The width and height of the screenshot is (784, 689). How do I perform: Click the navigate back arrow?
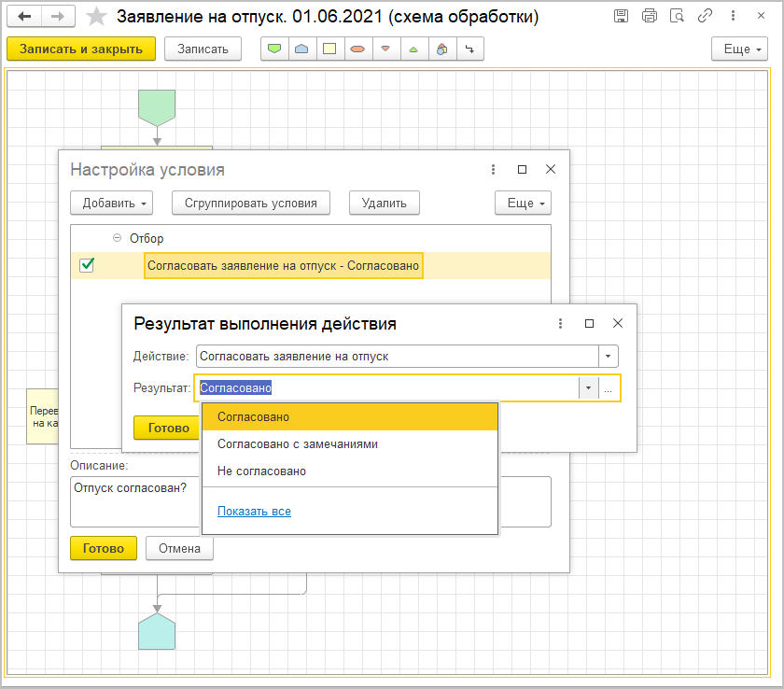coord(25,17)
